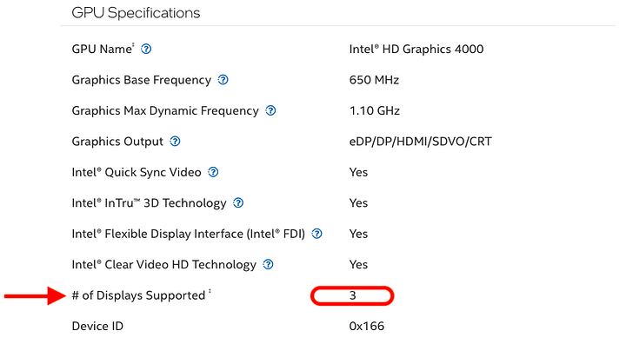Click the red arrow pointing to Displays Supported
The width and height of the screenshot is (626, 364).
(33, 296)
